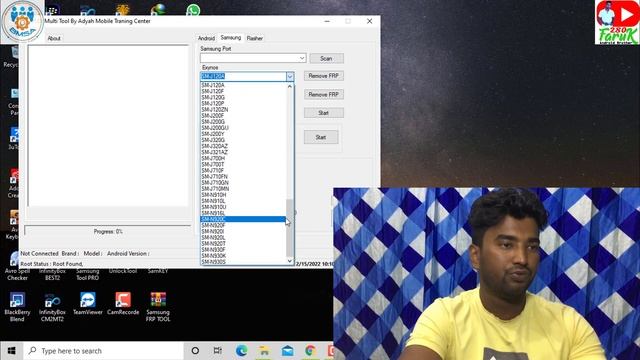Screen dimensions: 640x360
Task: Collapse the Exynos model dropdown arrow
Action: point(290,76)
